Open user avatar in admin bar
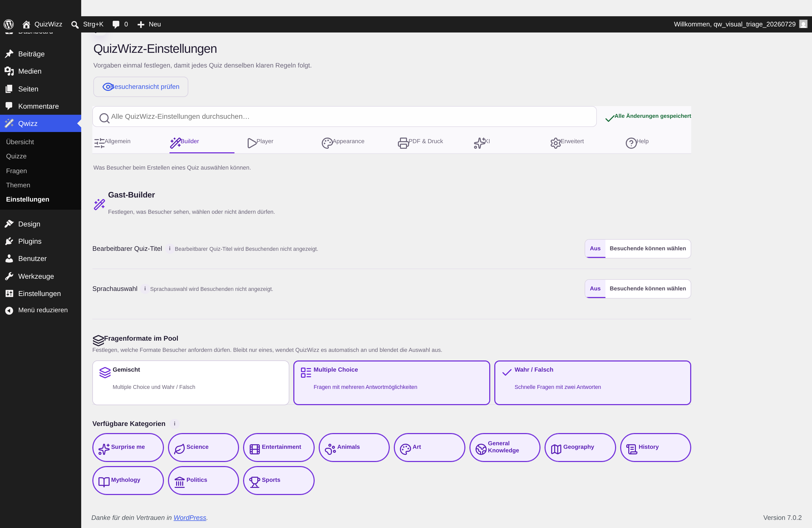The height and width of the screenshot is (528, 812). pos(803,24)
